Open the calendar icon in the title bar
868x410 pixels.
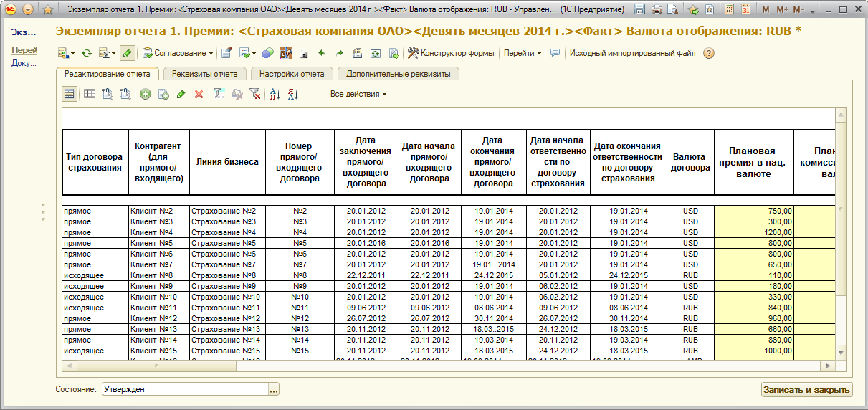(x=745, y=10)
